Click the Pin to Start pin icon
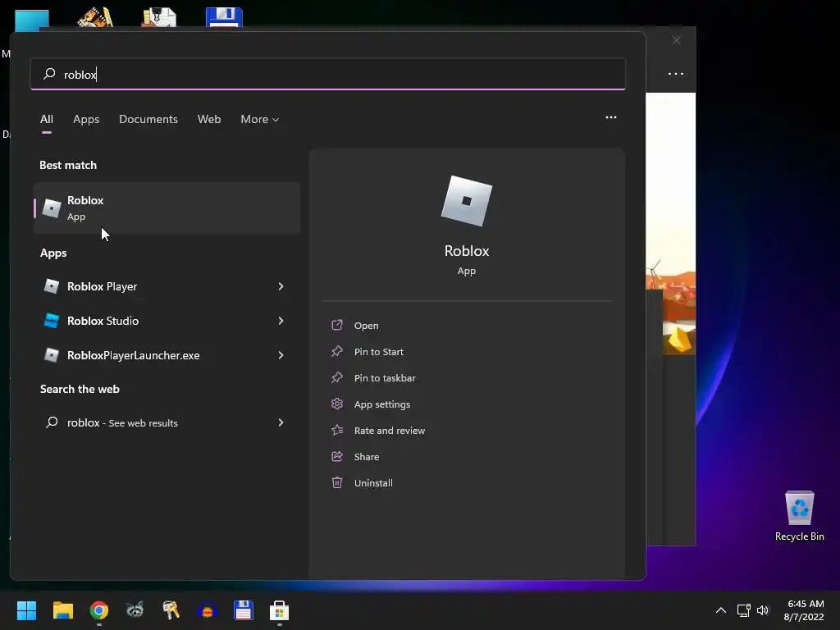This screenshot has height=630, width=840. coord(337,351)
